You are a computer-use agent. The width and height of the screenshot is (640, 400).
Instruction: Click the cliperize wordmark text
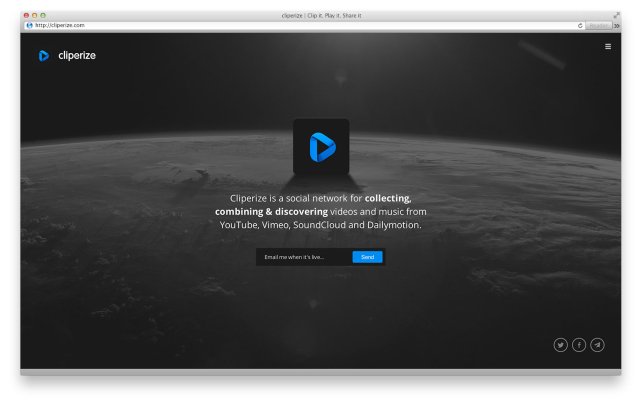[77, 56]
